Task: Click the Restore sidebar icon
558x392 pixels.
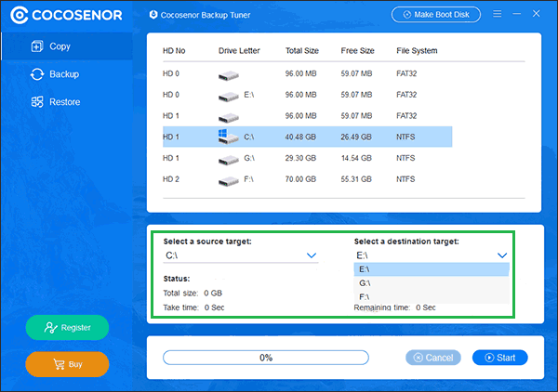Action: [37, 102]
